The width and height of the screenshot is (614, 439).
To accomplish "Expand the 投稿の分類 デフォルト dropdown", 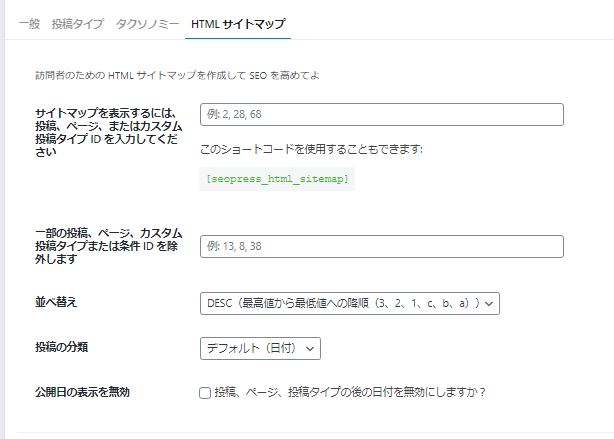I will coord(260,349).
